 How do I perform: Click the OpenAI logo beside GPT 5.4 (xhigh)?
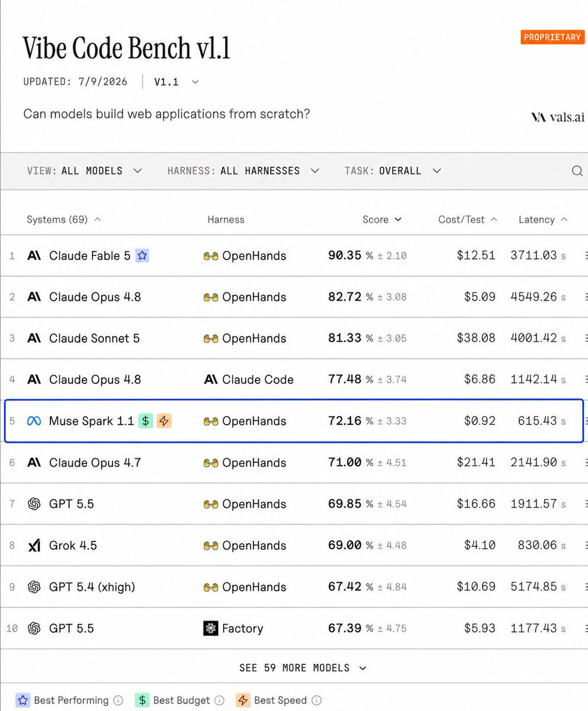coord(34,587)
